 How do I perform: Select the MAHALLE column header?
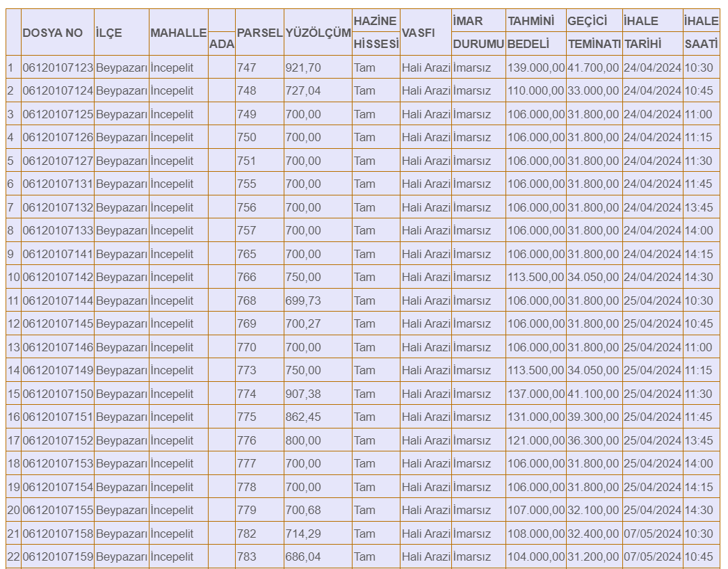[178, 33]
